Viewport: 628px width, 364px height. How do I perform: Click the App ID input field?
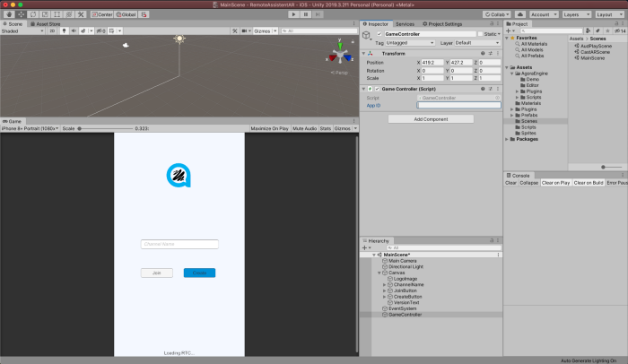pyautogui.click(x=458, y=105)
